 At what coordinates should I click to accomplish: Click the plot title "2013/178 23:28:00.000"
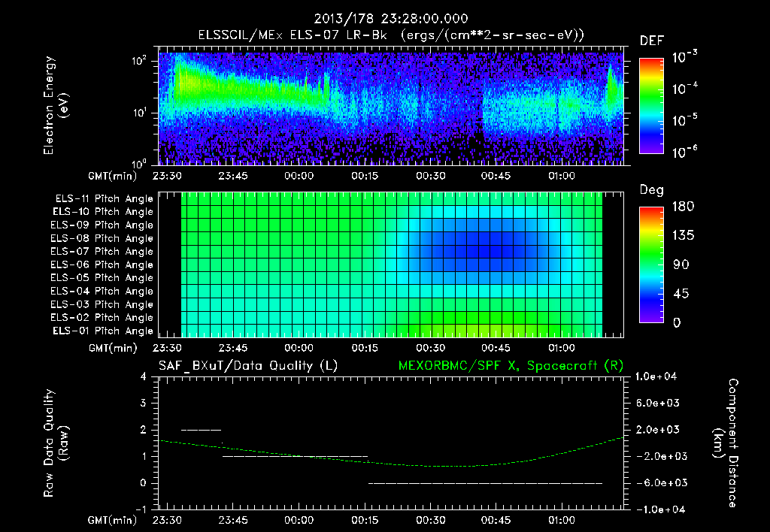tap(391, 19)
